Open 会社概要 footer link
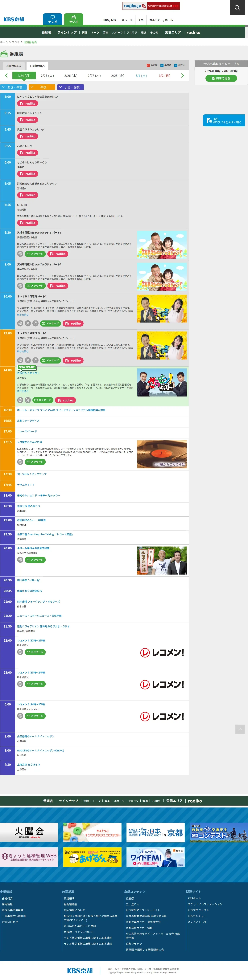The width and height of the screenshot is (248, 980). pos(7,899)
